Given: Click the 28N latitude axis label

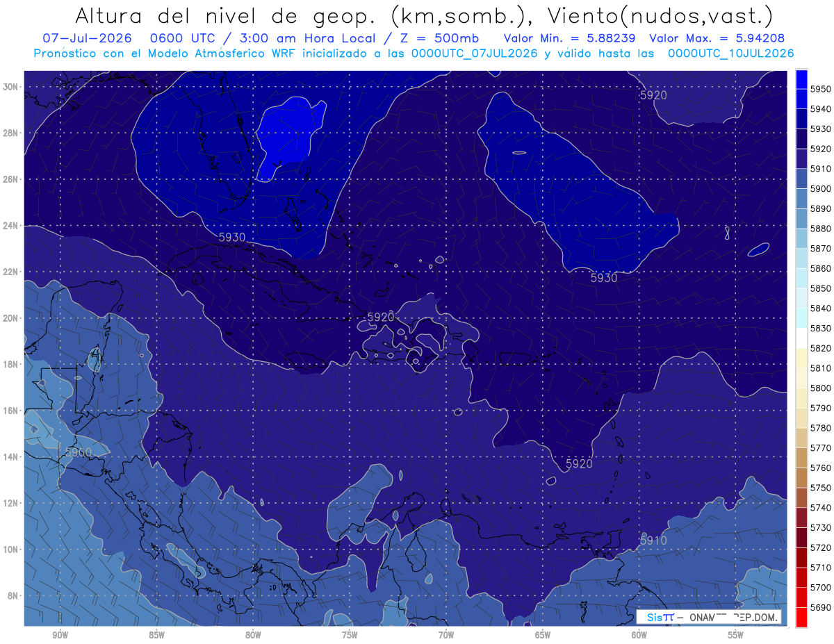Looking at the screenshot, I should point(11,133).
